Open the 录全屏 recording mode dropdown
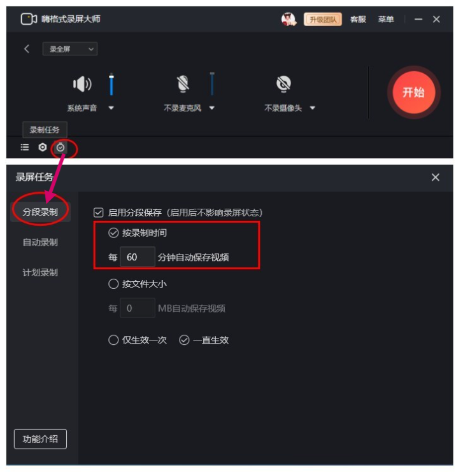This screenshot has height=476, width=463. tap(70, 49)
